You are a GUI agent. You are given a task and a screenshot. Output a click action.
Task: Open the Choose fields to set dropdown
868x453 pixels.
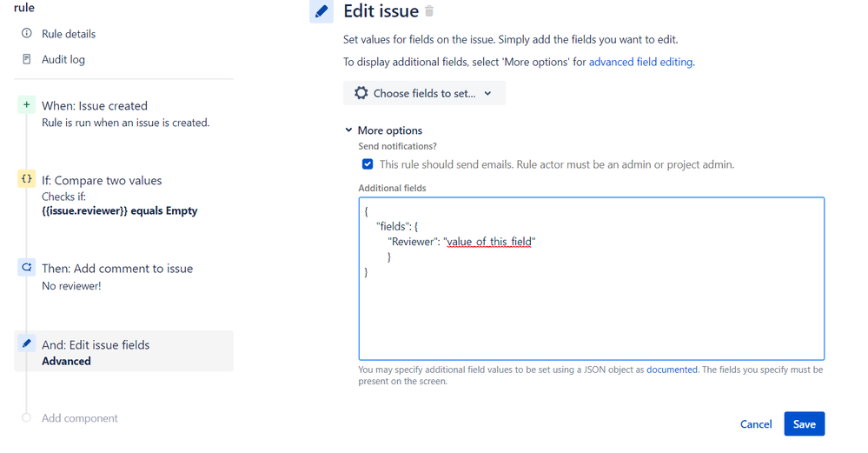click(424, 93)
